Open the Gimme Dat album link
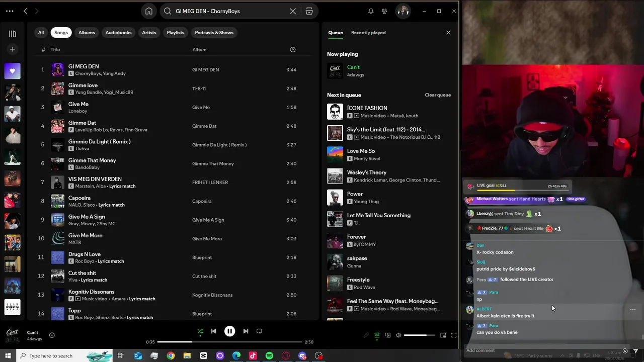The height and width of the screenshot is (362, 644). 204,126
